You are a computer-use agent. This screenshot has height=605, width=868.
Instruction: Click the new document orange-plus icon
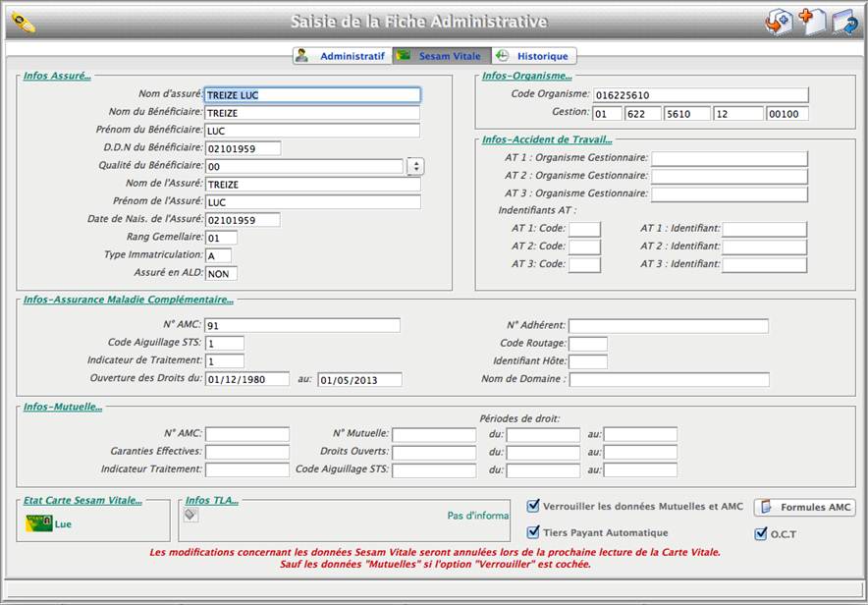click(812, 22)
